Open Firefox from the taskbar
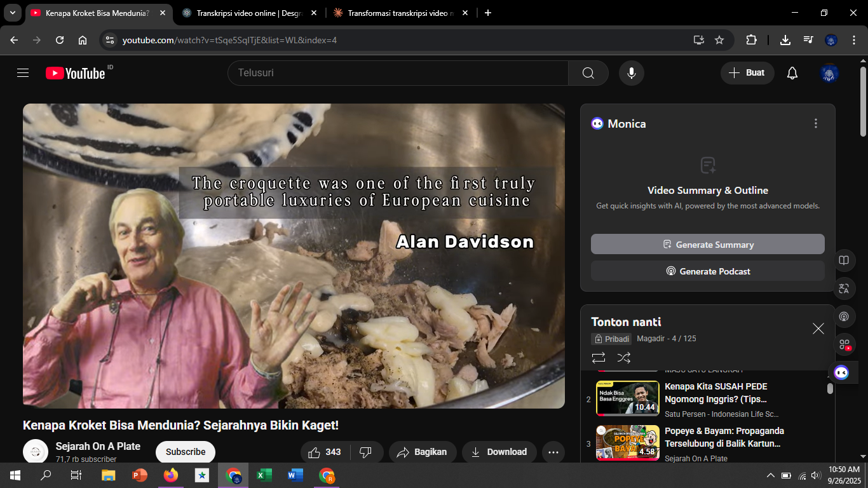This screenshot has width=868, height=488. coord(170,475)
